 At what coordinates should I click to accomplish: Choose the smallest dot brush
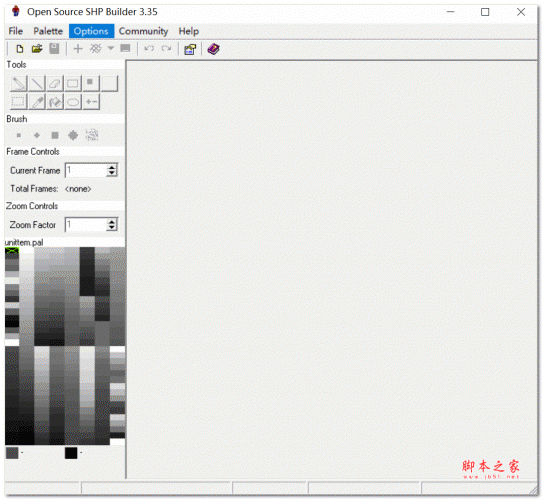(x=19, y=135)
